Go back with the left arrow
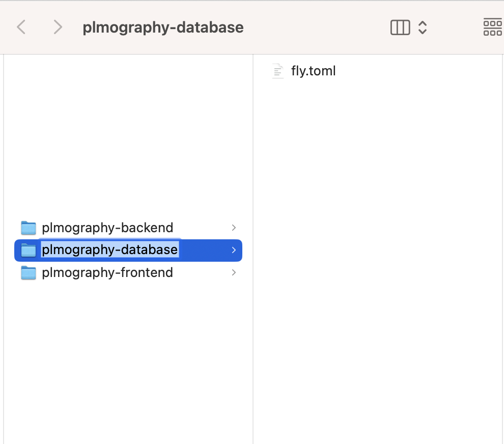504x444 pixels. 21,27
